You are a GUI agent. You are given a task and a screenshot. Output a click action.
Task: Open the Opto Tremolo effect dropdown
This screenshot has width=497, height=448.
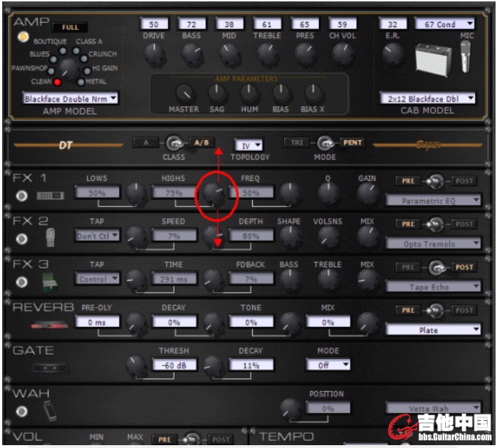433,244
